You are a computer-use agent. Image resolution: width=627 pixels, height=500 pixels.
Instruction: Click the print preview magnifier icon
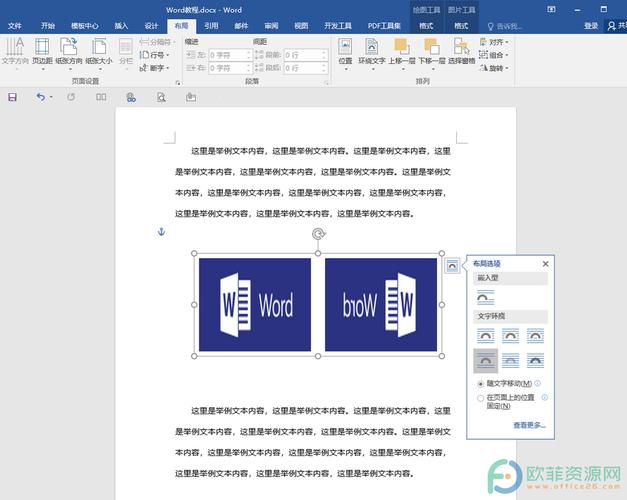(161, 97)
